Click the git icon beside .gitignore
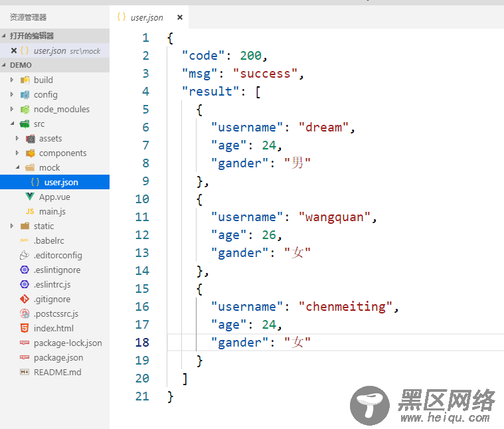Image resolution: width=504 pixels, height=429 pixels. 25,299
